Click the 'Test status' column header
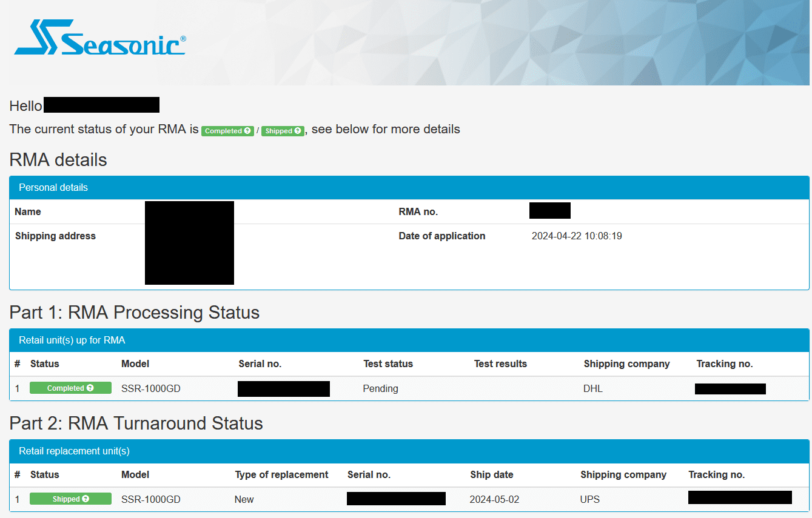The width and height of the screenshot is (812, 518). (388, 364)
